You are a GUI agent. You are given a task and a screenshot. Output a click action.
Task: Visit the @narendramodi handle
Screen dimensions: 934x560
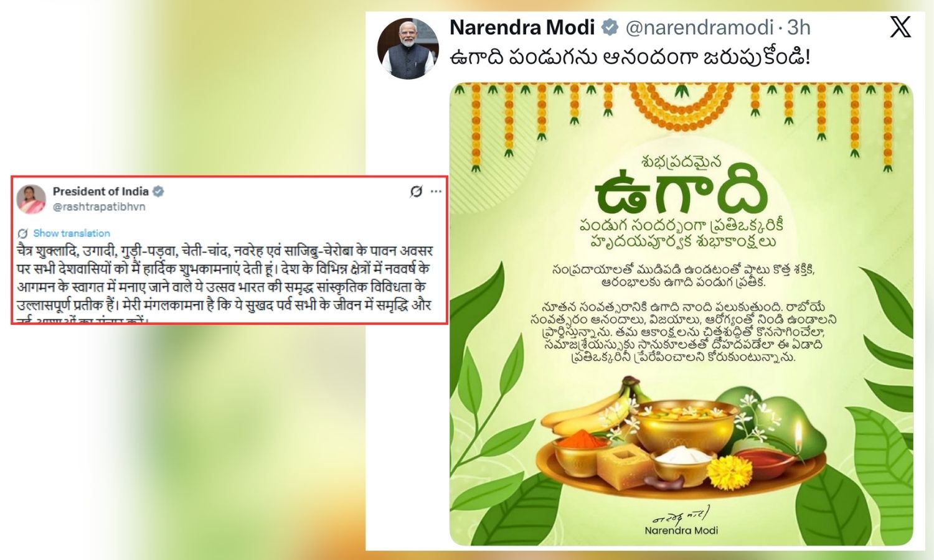pyautogui.click(x=699, y=27)
